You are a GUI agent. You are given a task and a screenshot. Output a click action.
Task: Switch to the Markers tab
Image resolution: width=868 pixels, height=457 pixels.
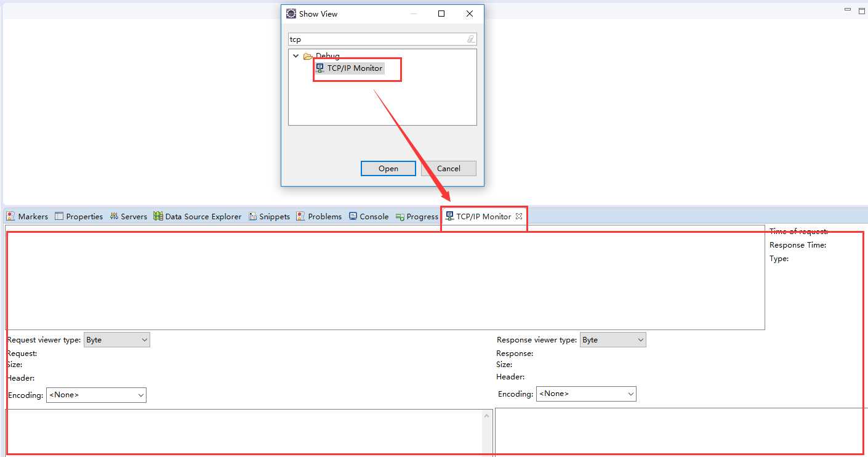(27, 216)
